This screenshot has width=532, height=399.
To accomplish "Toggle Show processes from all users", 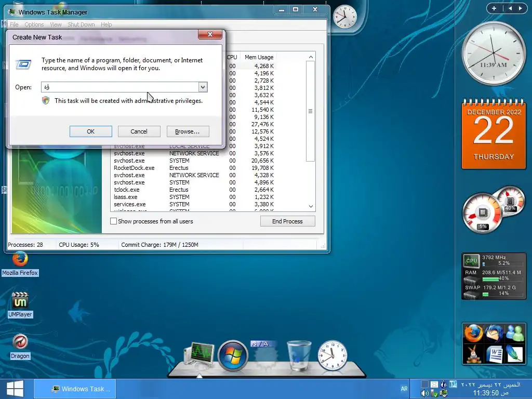I will [113, 221].
